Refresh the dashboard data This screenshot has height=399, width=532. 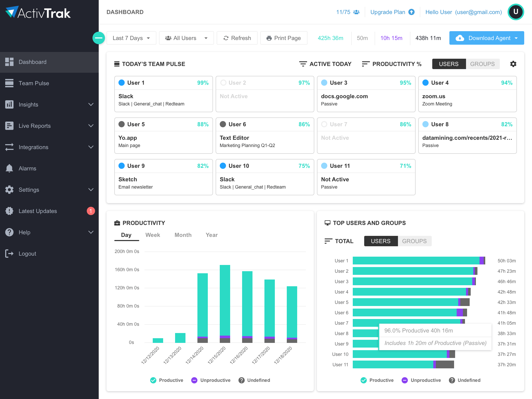click(x=237, y=38)
